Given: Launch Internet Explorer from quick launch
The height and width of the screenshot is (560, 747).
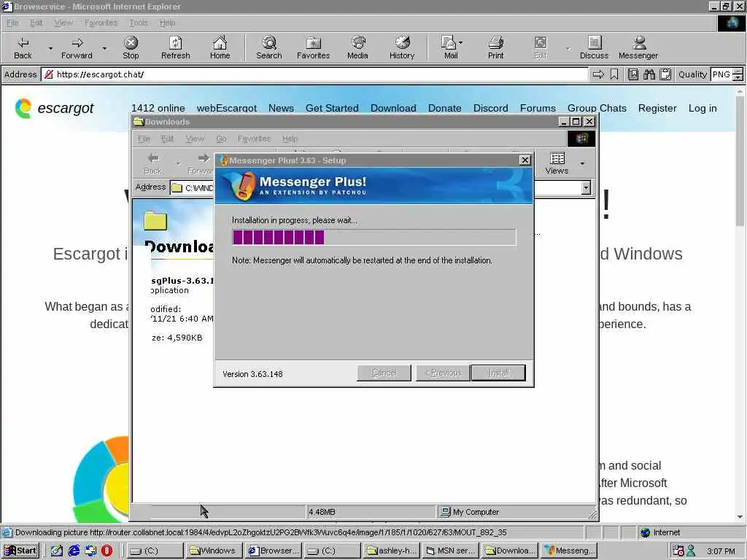Looking at the screenshot, I should click(x=74, y=551).
